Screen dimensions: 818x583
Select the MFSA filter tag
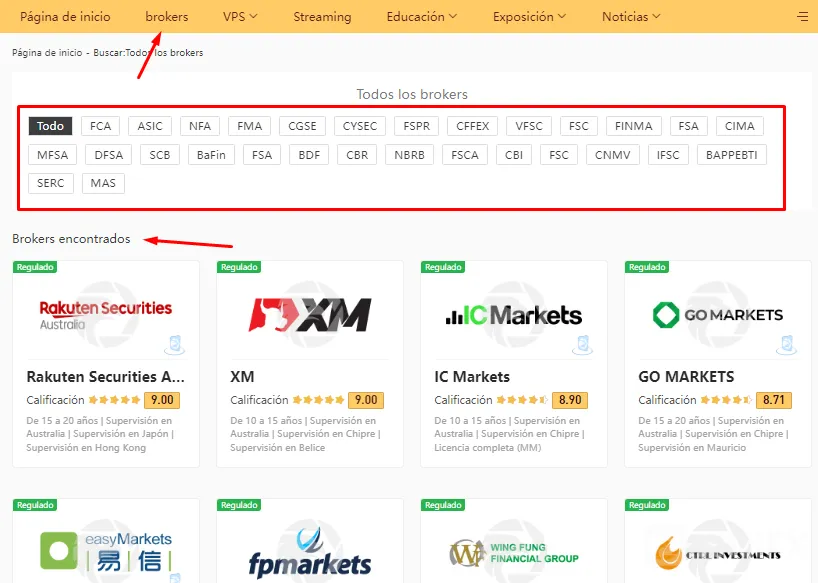53,155
